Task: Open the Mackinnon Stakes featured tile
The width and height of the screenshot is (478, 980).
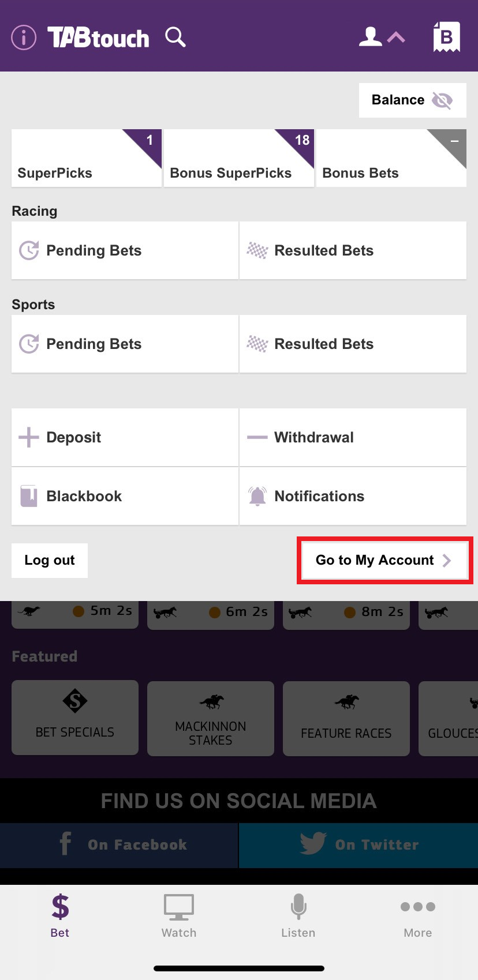Action: click(x=210, y=718)
